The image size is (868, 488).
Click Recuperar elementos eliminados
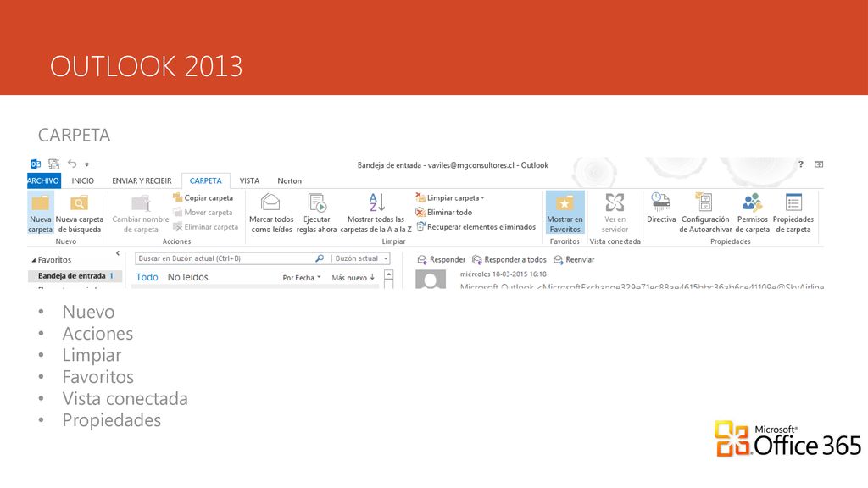click(x=476, y=227)
